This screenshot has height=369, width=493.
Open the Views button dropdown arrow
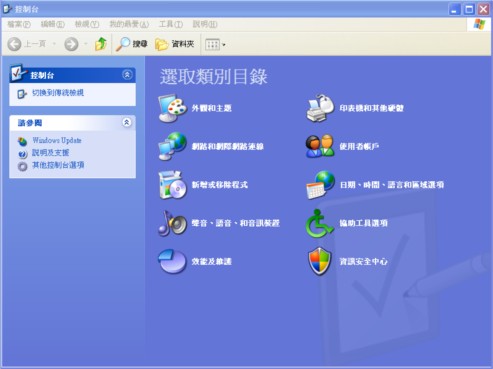pyautogui.click(x=224, y=44)
